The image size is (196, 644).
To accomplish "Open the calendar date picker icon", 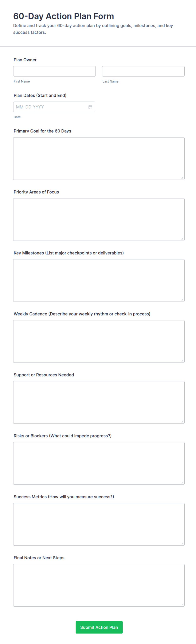I will [x=90, y=107].
